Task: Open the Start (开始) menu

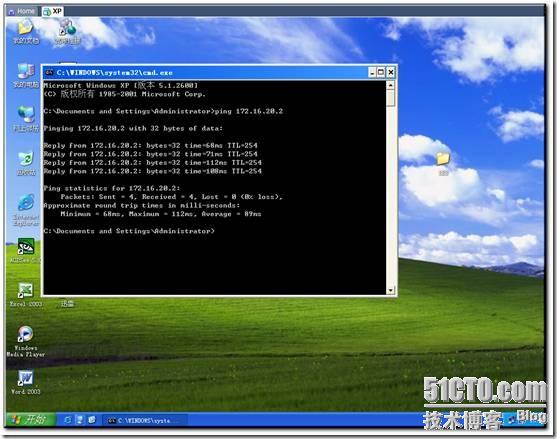Action: (30, 420)
